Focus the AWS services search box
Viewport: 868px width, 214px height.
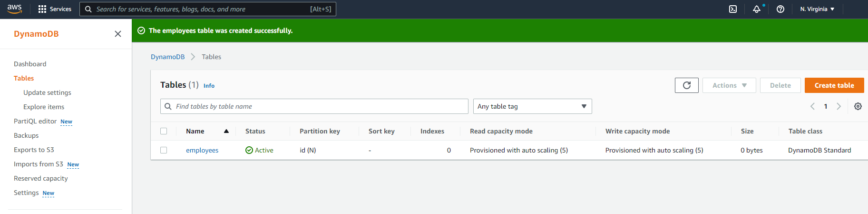coord(208,9)
